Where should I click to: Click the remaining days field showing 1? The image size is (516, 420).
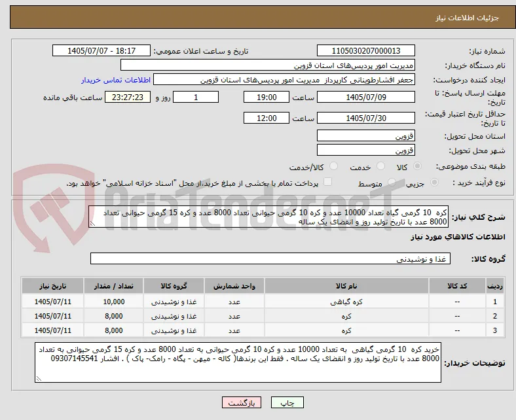click(196, 97)
